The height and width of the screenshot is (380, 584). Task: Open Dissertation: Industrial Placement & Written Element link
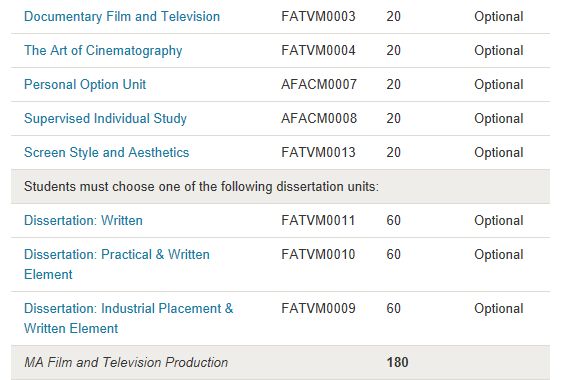point(129,319)
